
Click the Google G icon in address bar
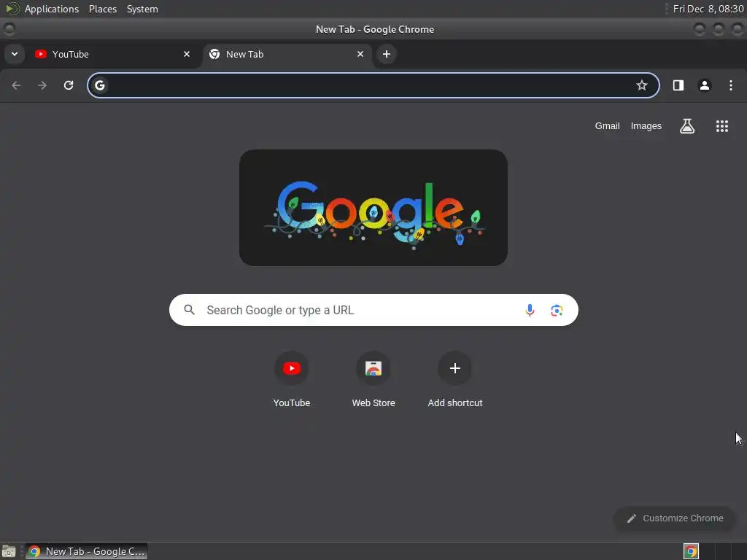99,85
